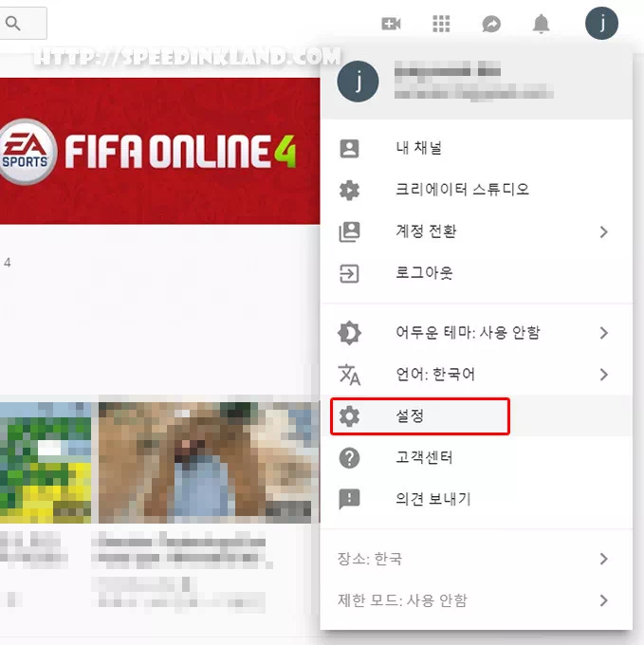Viewport: 644px width, 645px height.
Task: Open the YouTube apps grid icon
Action: pyautogui.click(x=441, y=24)
